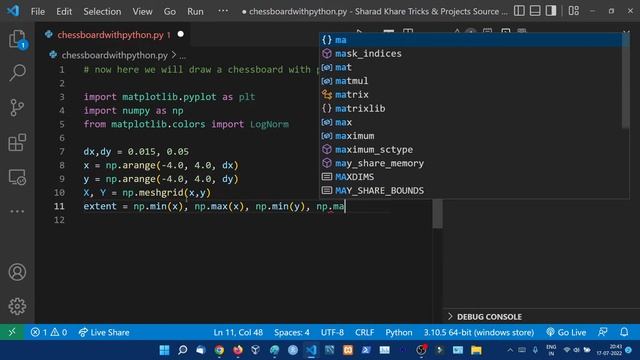
Task: Open the Windows Start menu
Action: point(164,350)
